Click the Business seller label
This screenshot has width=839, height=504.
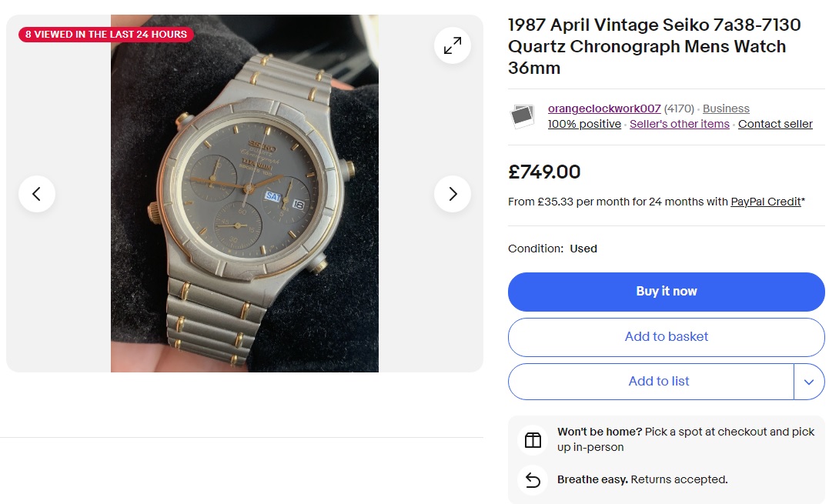click(726, 109)
